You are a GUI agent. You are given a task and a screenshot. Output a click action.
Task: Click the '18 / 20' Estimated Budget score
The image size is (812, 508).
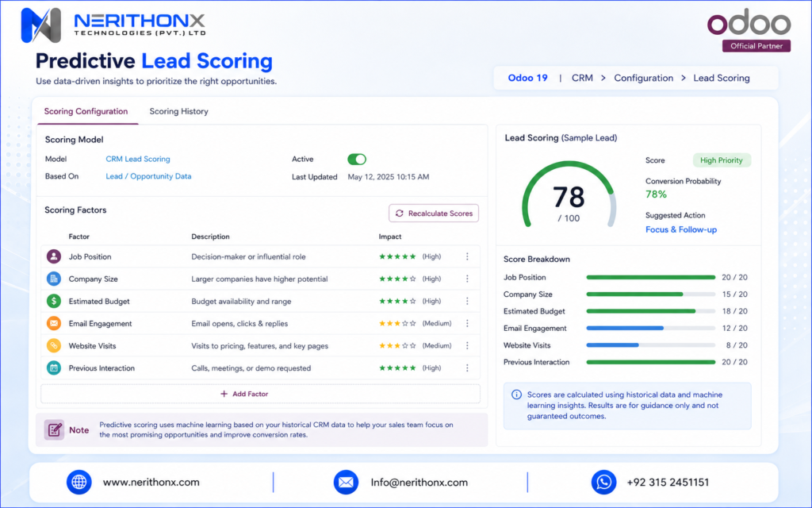click(735, 311)
